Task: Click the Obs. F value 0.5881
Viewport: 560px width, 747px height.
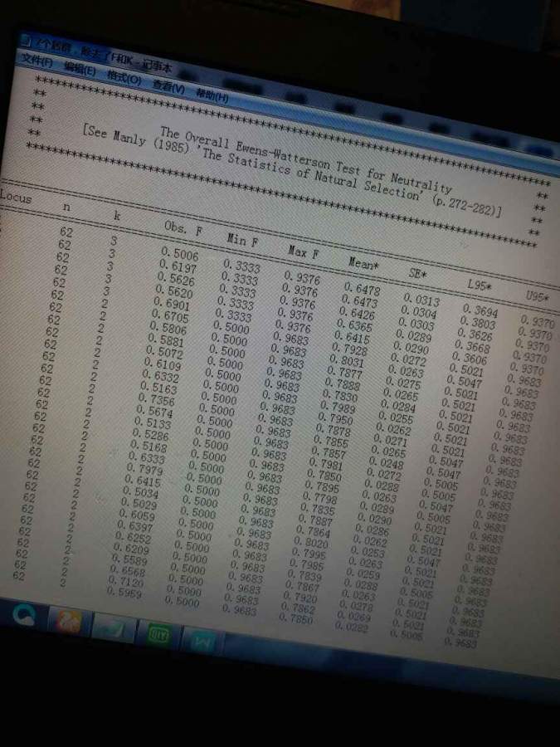Action: 166,340
